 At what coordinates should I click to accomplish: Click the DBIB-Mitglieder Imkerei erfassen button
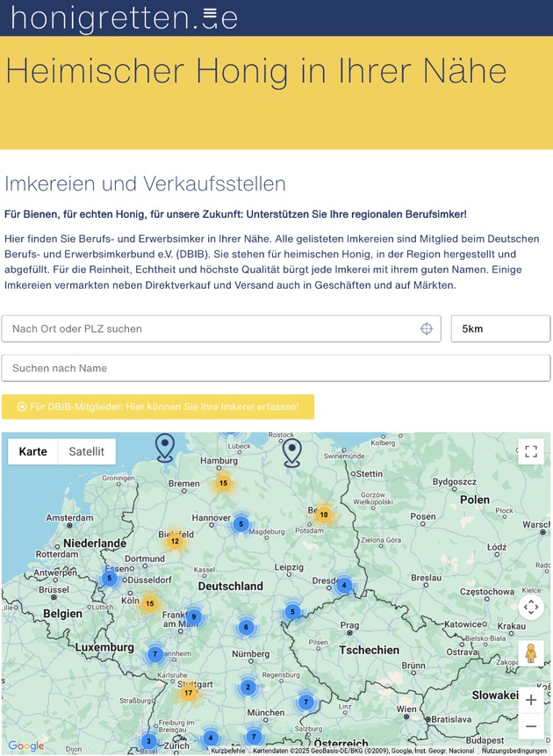(x=158, y=407)
